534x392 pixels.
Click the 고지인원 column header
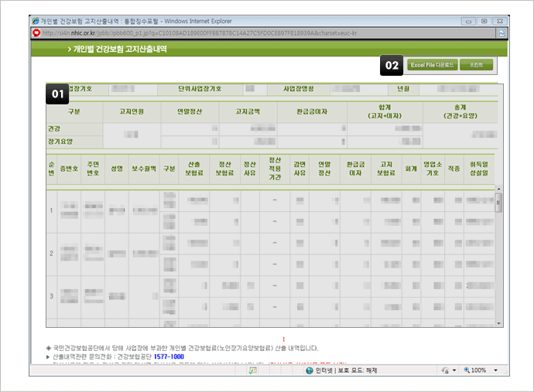[132, 111]
